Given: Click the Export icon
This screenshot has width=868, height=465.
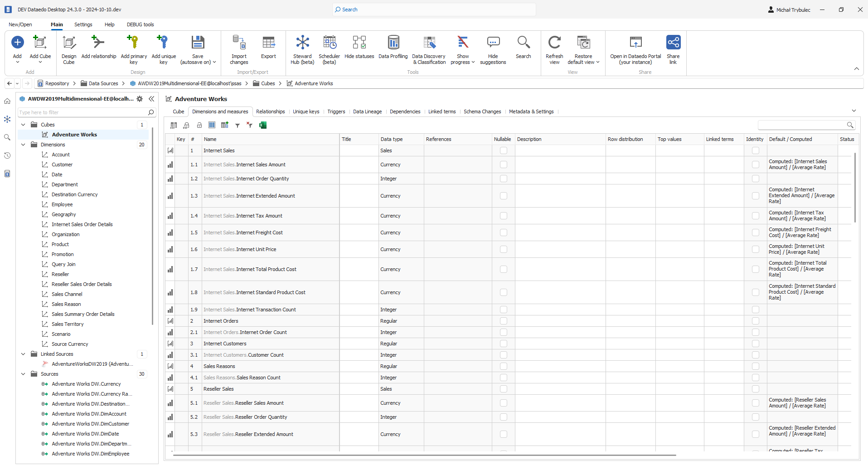Looking at the screenshot, I should pyautogui.click(x=268, y=43).
